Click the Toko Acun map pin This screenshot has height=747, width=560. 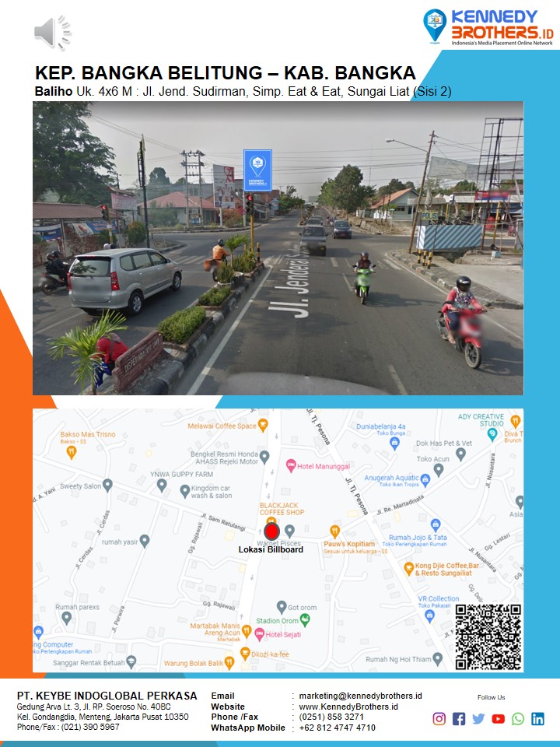pyautogui.click(x=439, y=470)
